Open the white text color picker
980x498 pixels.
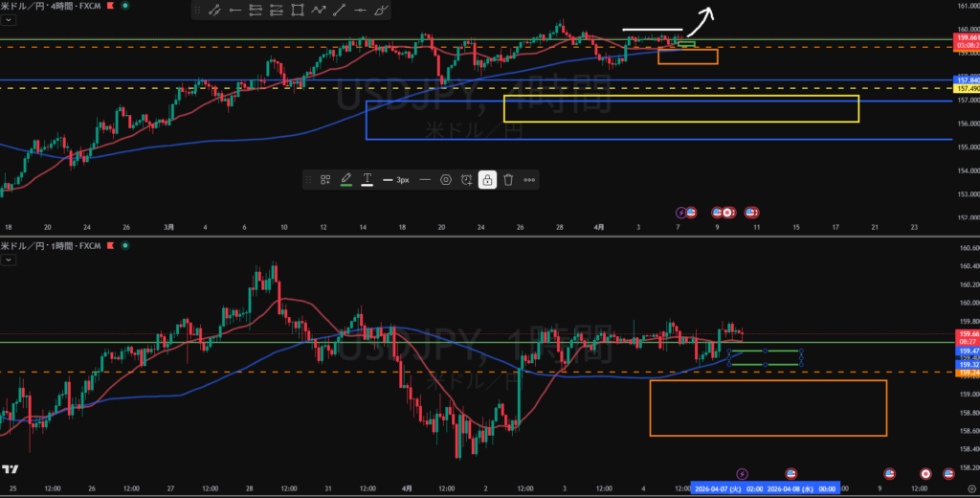tap(367, 179)
